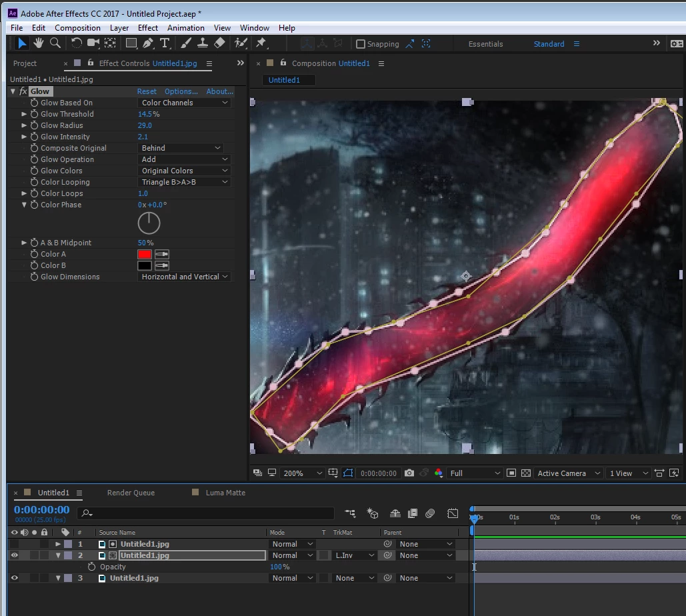This screenshot has height=616, width=686.
Task: Click the red Color A swatch
Action: [x=145, y=254]
